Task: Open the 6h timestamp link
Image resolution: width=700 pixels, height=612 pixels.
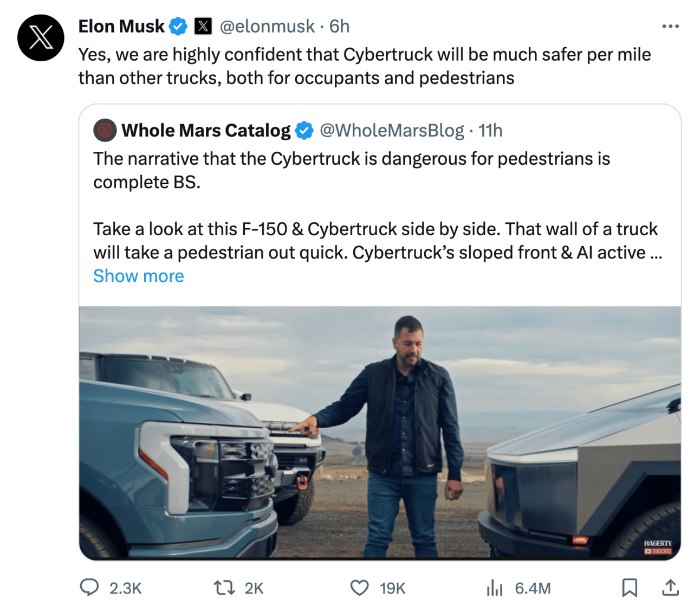Action: (x=340, y=26)
